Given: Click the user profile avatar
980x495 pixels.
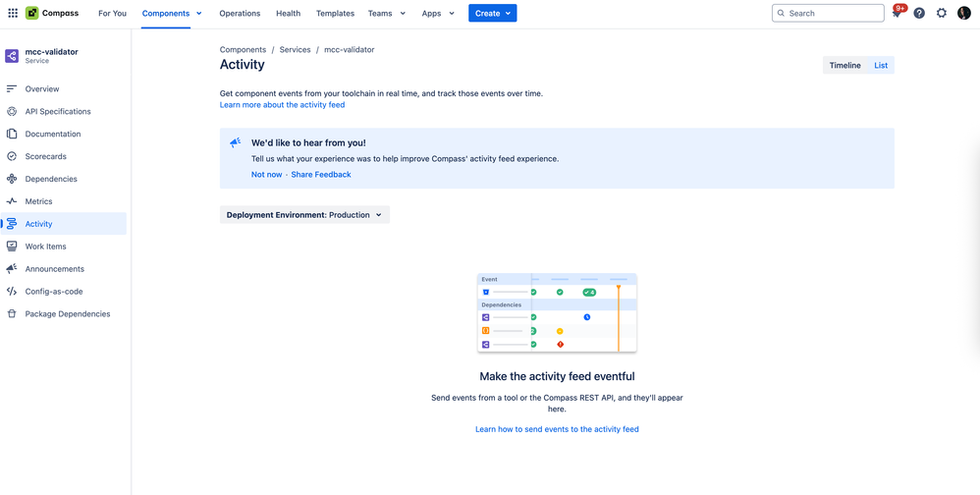Looking at the screenshot, I should (963, 14).
